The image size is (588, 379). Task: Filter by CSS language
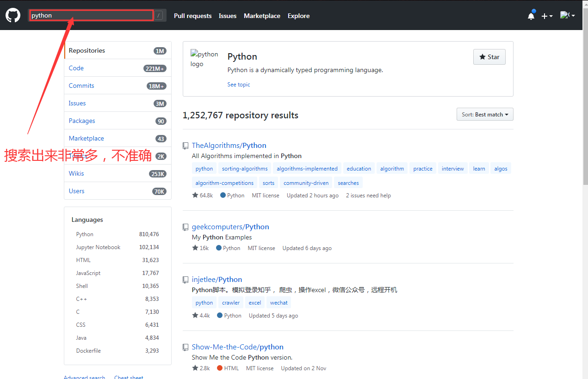point(118,325)
